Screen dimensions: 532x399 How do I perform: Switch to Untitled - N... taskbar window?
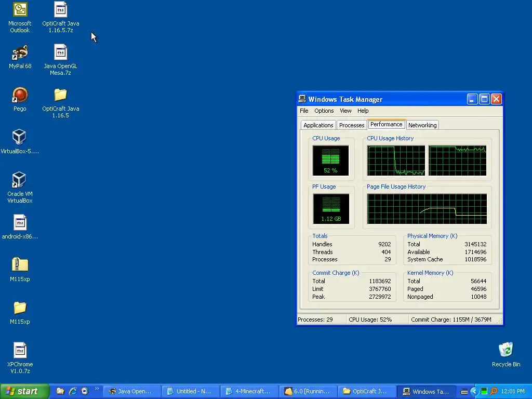tap(191, 391)
